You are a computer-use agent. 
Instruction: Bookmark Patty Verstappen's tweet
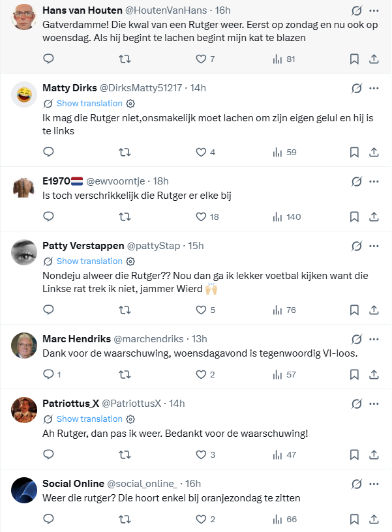[354, 310]
